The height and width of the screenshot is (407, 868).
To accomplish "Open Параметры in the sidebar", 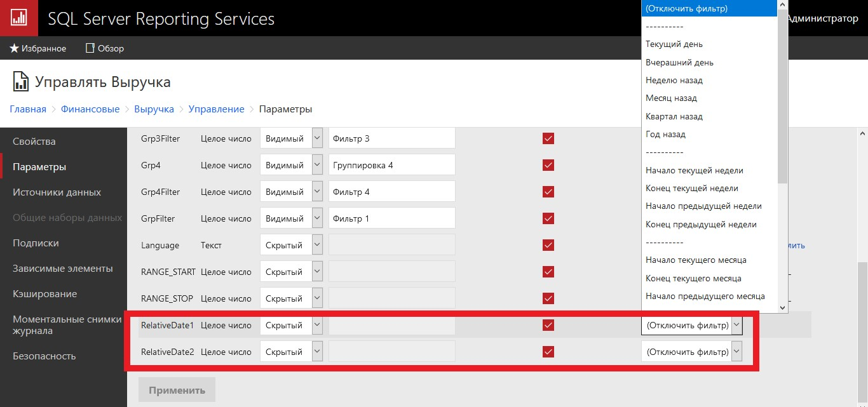I will point(64,166).
